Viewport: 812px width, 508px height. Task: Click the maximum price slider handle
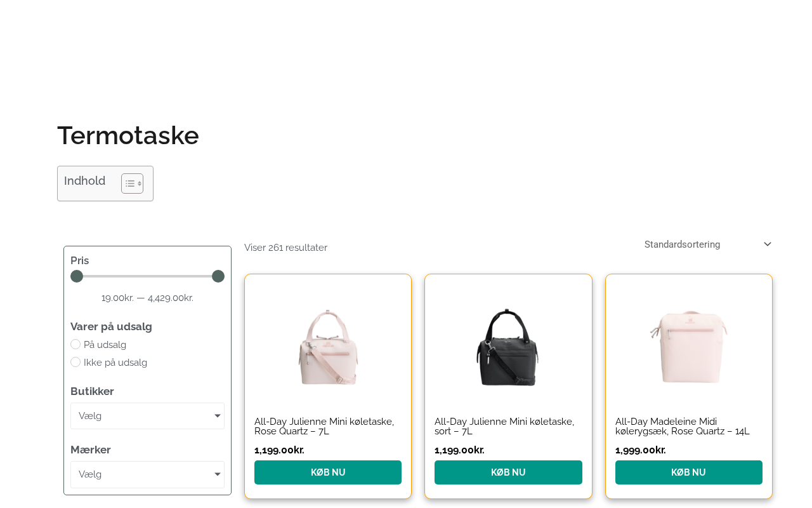[218, 276]
